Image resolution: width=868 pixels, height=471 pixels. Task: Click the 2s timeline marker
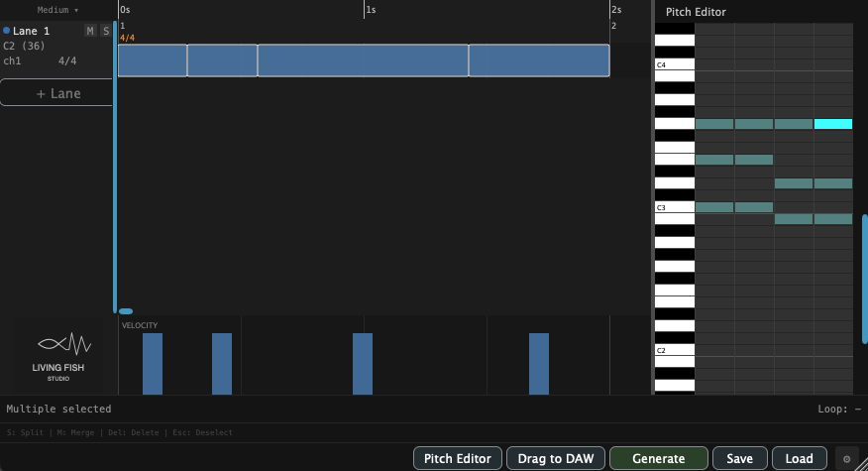point(616,10)
